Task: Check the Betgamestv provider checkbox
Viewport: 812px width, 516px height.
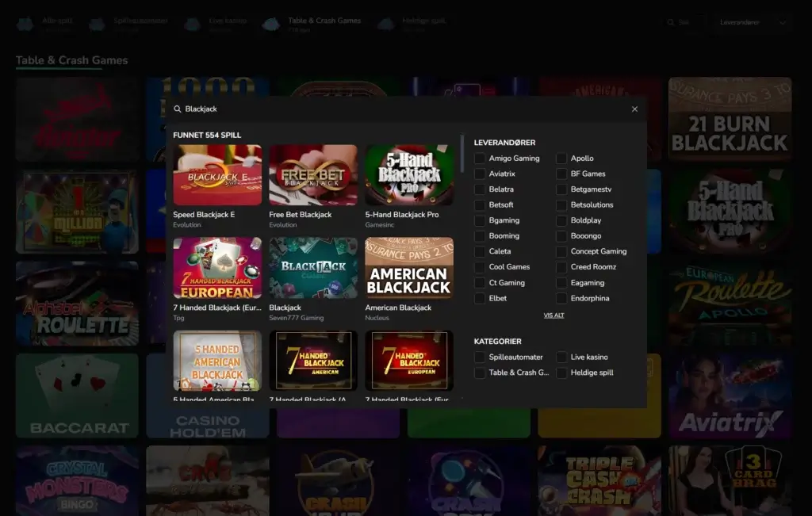Action: (561, 189)
